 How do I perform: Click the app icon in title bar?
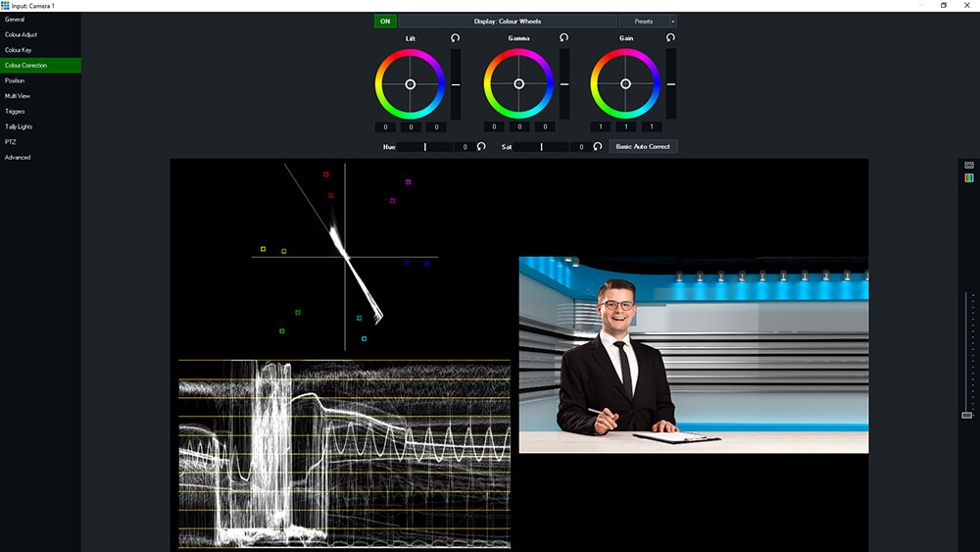click(x=6, y=5)
